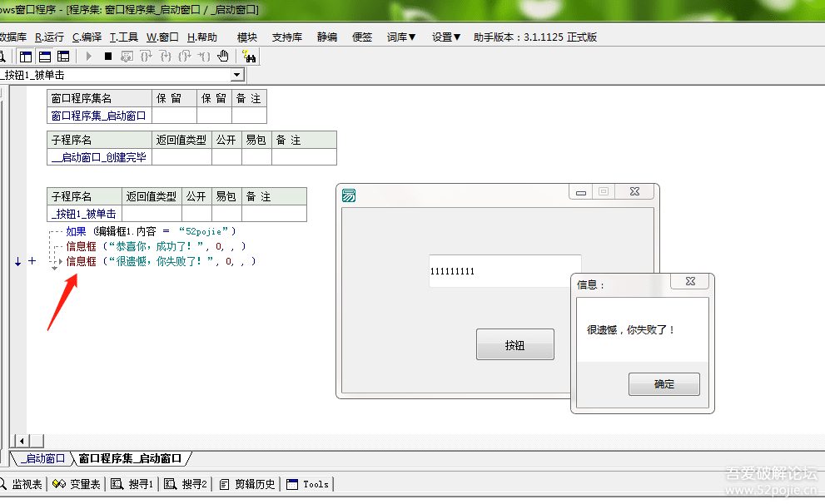825x504 pixels.
Task: Open the C.编译 menu
Action: [x=87, y=37]
